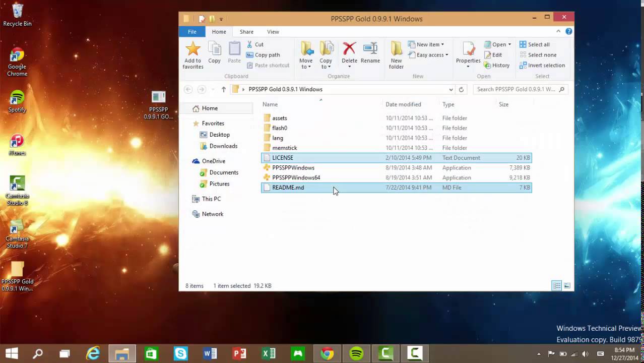The height and width of the screenshot is (363, 644).
Task: Switch to the View ribbon tab
Action: coord(273,32)
